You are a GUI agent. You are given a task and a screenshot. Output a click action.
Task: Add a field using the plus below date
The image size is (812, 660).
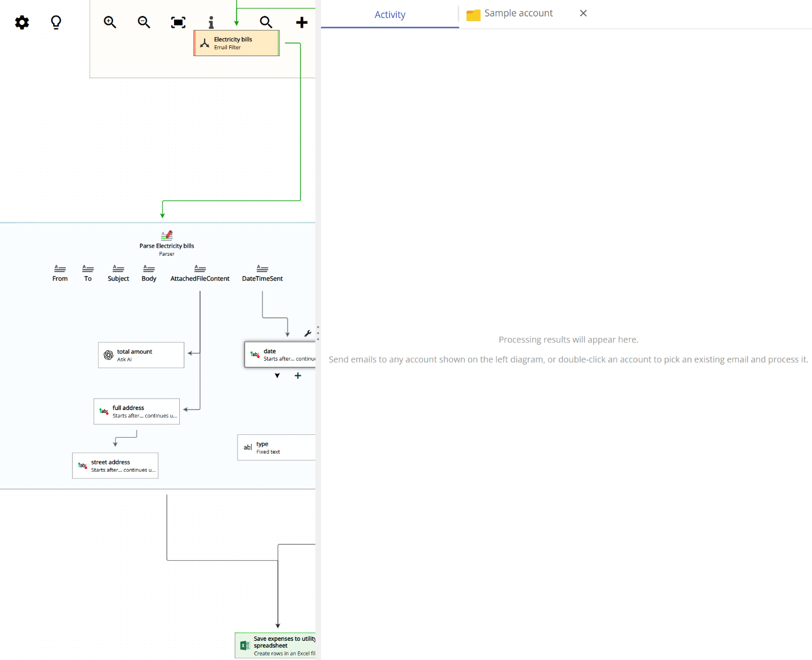(298, 375)
